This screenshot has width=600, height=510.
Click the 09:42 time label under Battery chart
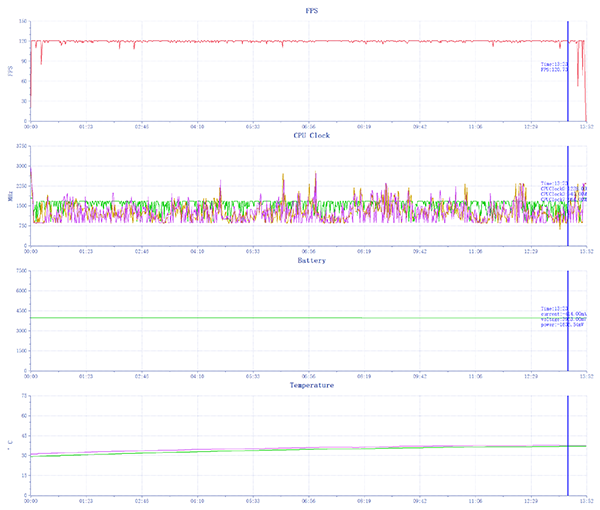click(420, 377)
